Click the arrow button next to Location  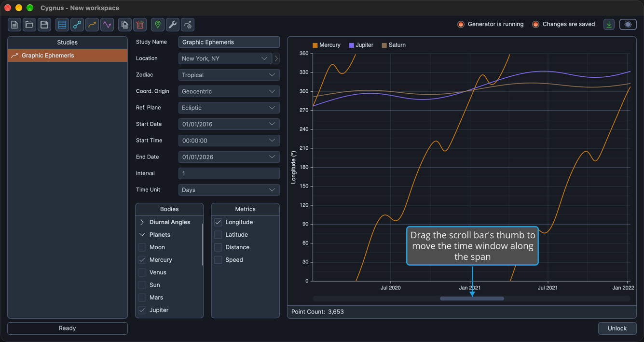pyautogui.click(x=276, y=58)
